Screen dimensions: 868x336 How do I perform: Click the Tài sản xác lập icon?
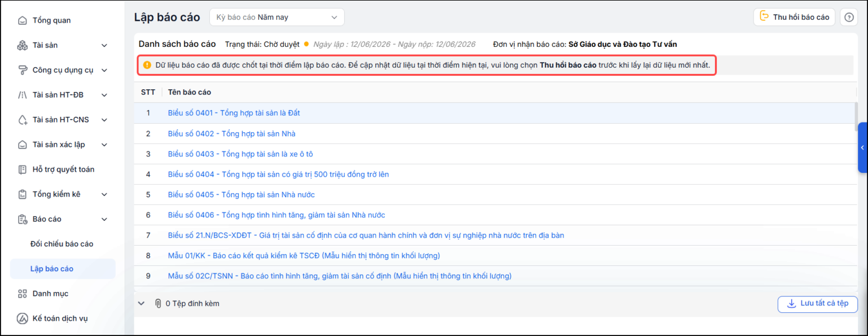[23, 145]
